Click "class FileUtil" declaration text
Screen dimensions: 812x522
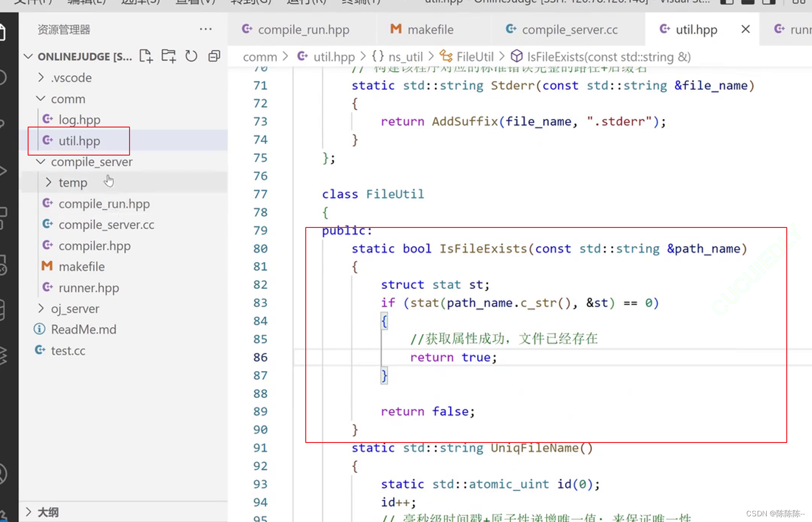[x=373, y=194]
